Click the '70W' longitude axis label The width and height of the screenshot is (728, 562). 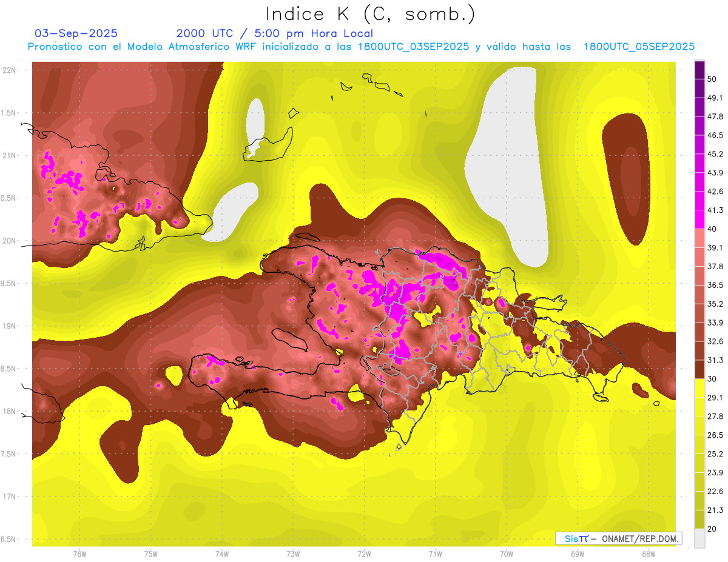507,554
